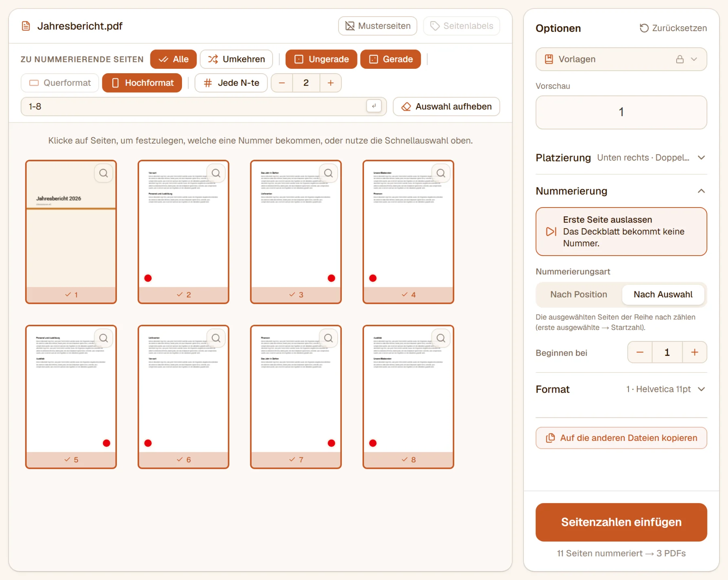Apply Jede N-te selection
The height and width of the screenshot is (580, 728).
pyautogui.click(x=231, y=83)
